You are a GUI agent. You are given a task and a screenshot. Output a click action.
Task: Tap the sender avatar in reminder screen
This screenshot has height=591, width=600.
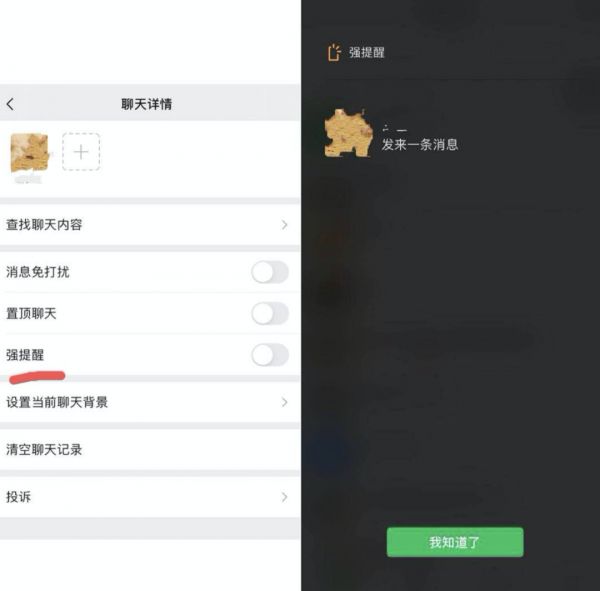pos(349,133)
